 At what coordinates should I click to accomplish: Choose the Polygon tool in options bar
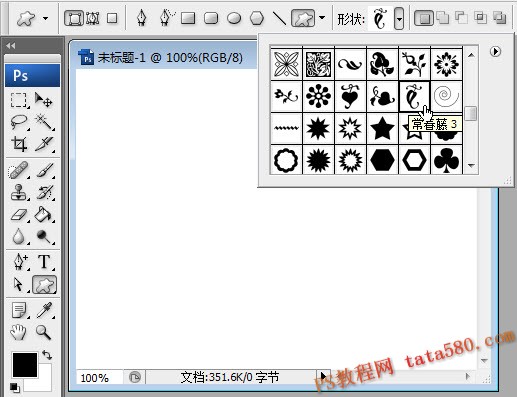[x=257, y=18]
